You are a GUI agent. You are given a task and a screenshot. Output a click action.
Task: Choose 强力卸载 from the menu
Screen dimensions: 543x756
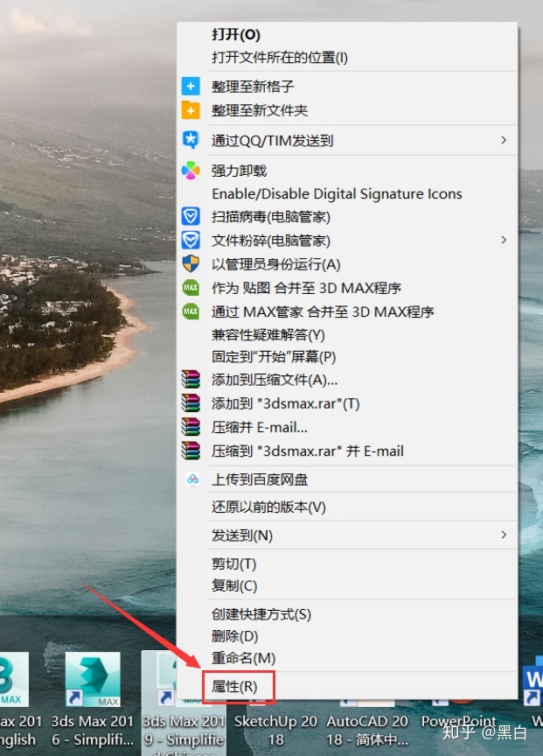(239, 171)
